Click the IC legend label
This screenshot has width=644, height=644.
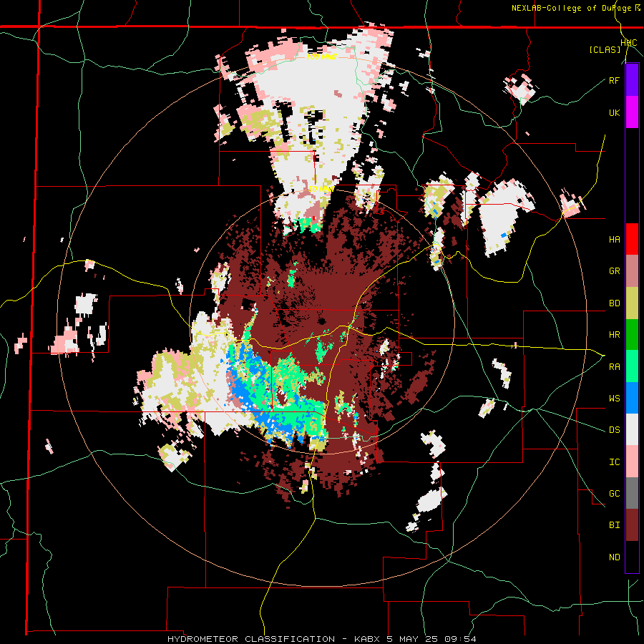614,462
